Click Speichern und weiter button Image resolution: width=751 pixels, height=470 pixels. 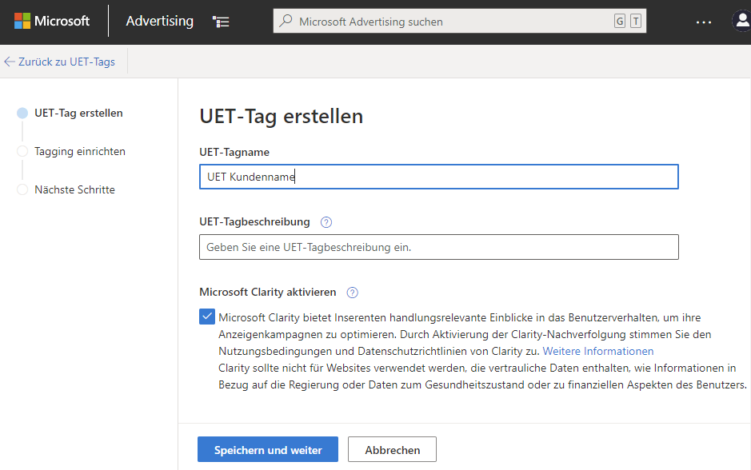[x=268, y=449]
